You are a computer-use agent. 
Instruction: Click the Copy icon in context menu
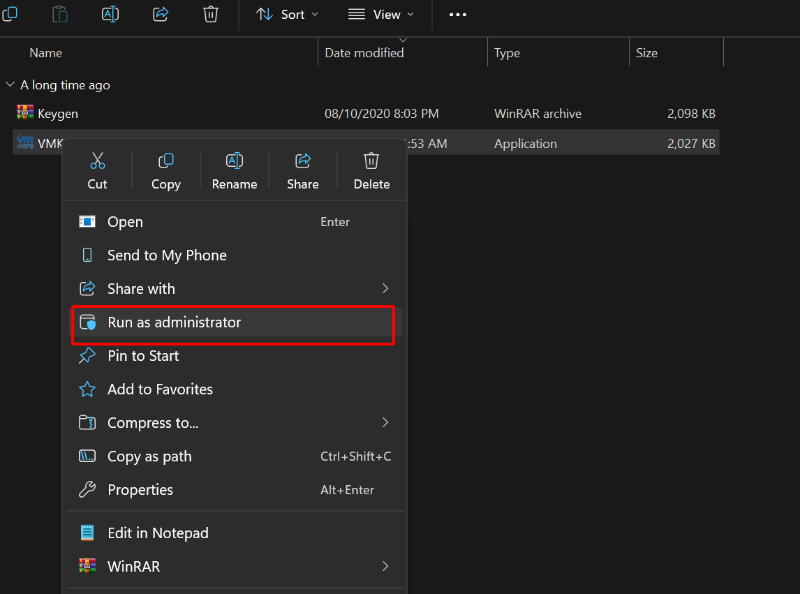166,162
